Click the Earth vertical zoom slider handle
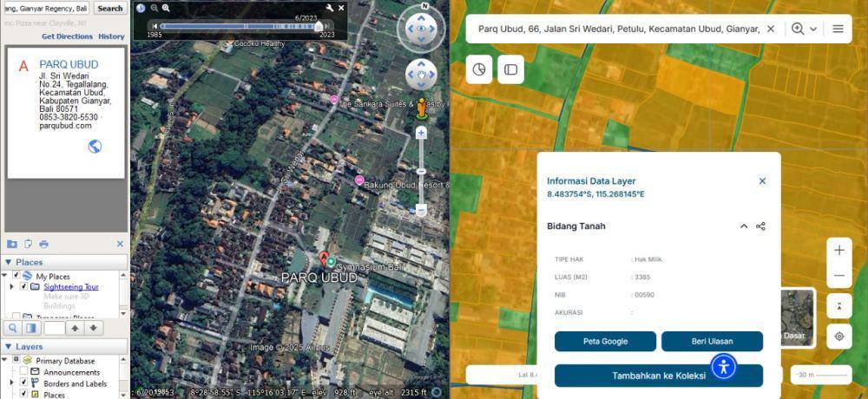 tap(421, 172)
